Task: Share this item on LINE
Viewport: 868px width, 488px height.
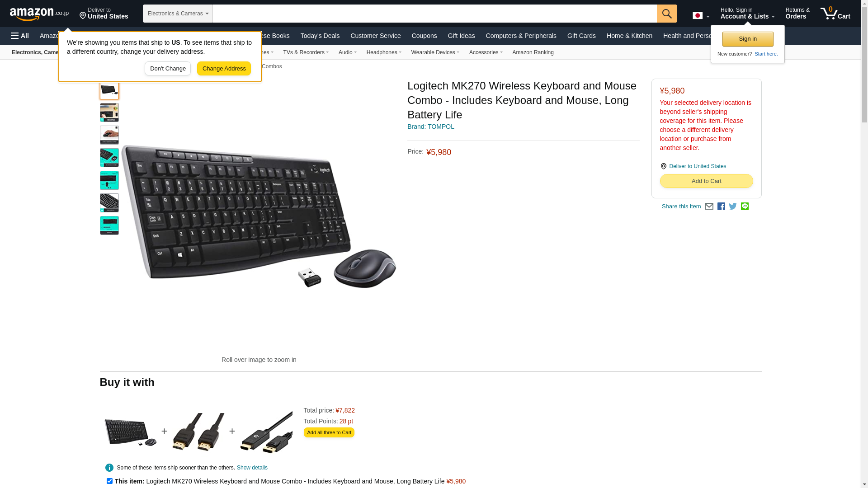Action: tap(745, 206)
